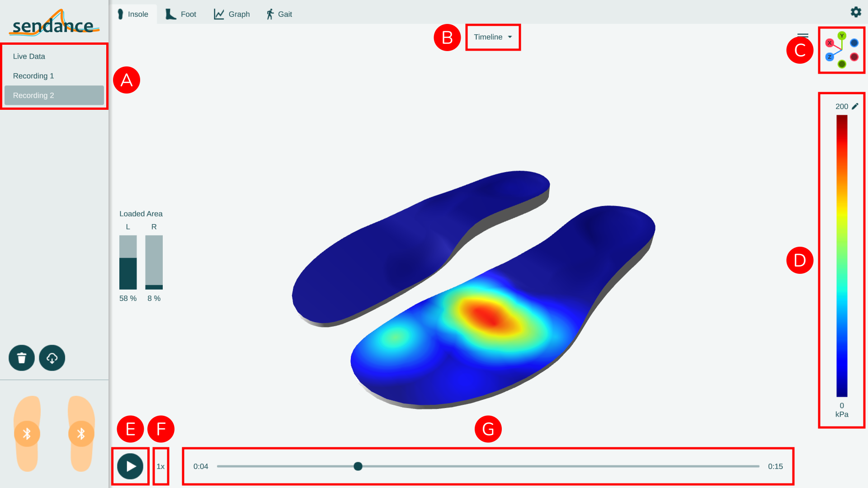
Task: Select Live Data in the sidebar
Action: pyautogui.click(x=54, y=56)
